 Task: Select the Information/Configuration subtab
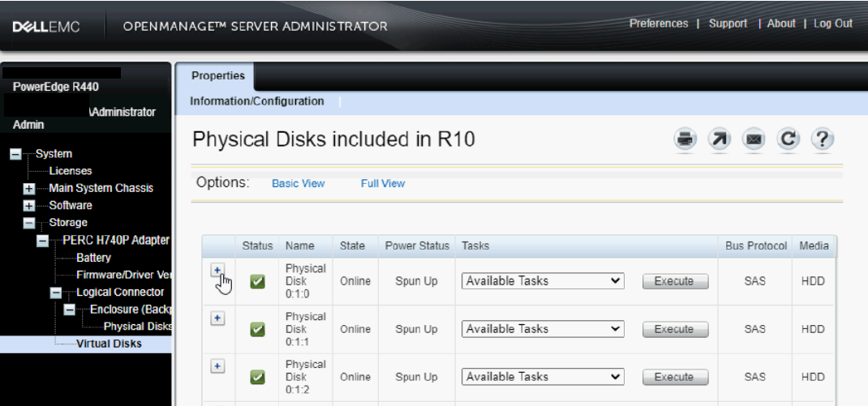point(256,101)
